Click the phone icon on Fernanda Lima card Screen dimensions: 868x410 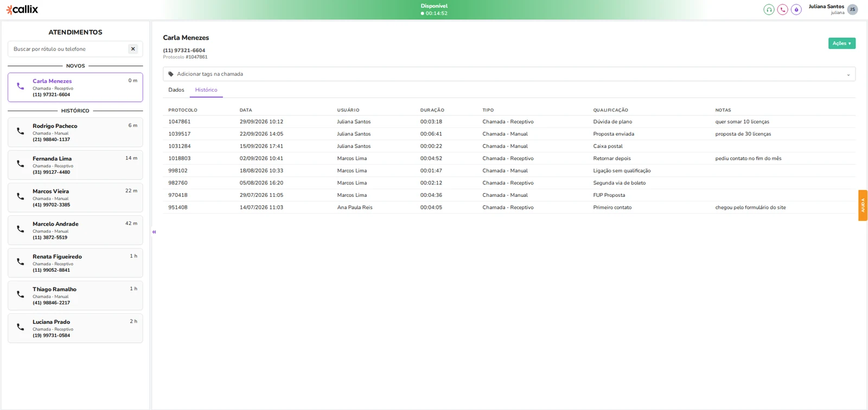pos(20,164)
